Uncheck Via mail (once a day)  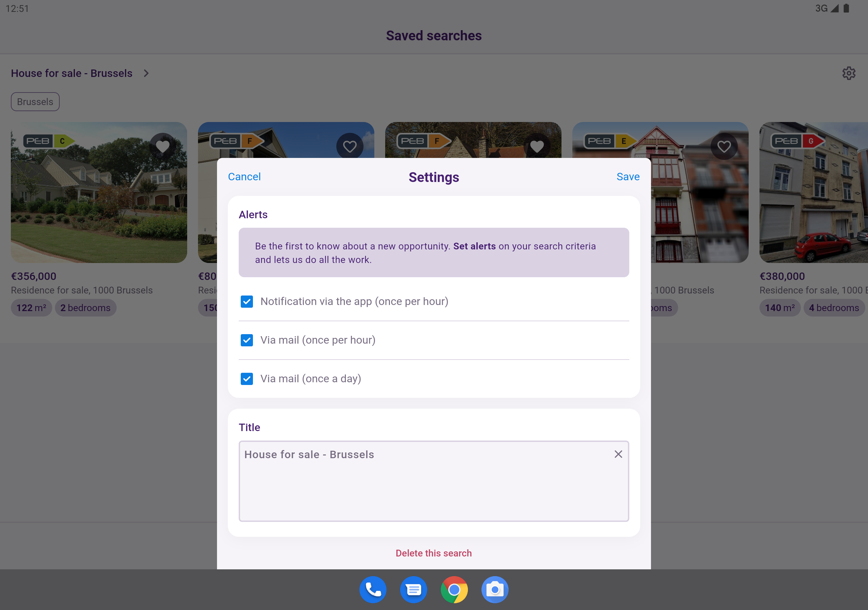tap(246, 379)
